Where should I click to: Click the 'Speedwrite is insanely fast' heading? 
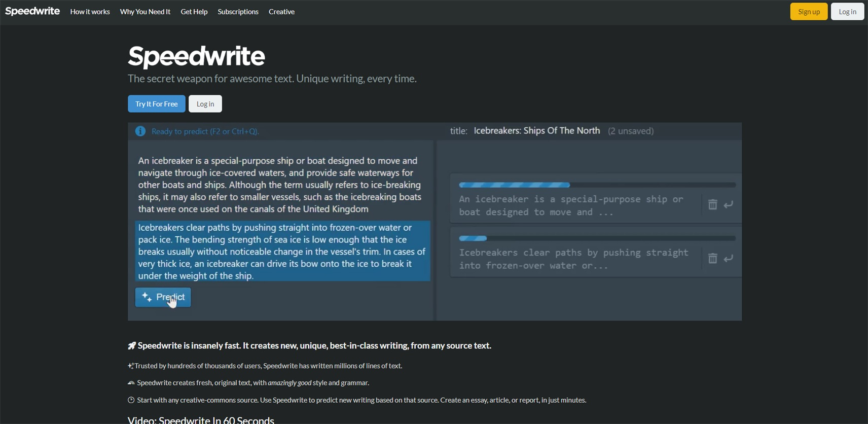tap(314, 346)
